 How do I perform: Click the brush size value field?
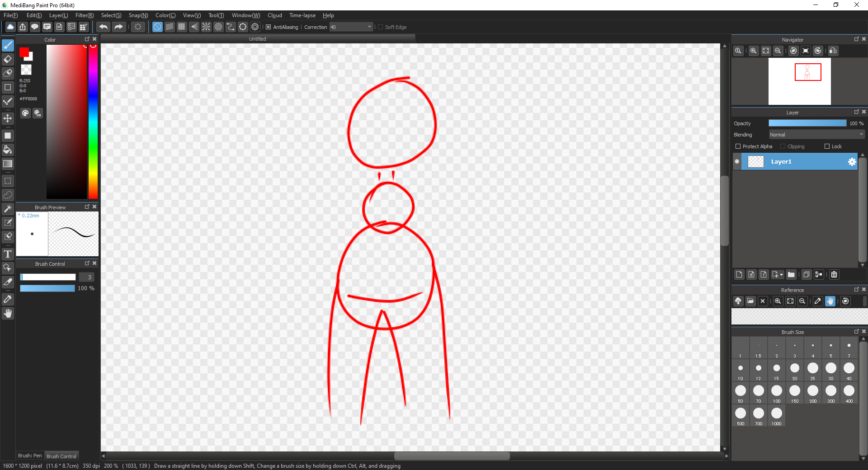tap(87, 277)
